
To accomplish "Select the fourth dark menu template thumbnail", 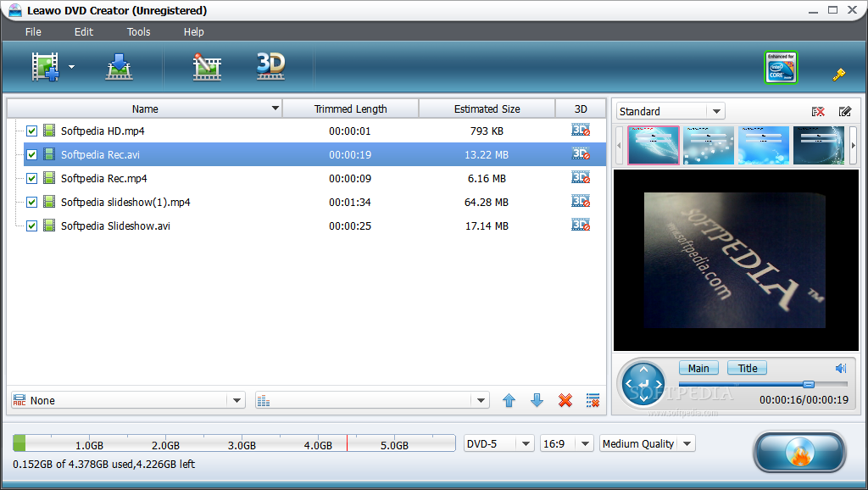I will click(x=819, y=145).
